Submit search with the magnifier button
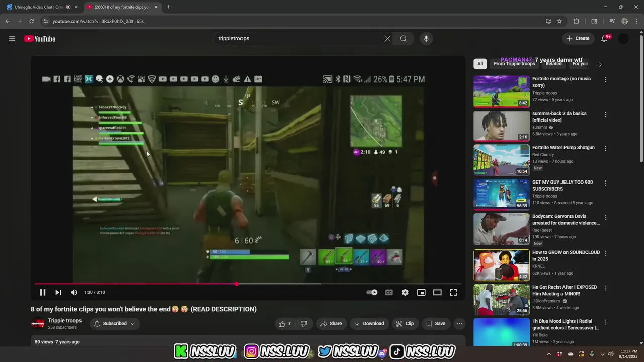 tap(404, 39)
